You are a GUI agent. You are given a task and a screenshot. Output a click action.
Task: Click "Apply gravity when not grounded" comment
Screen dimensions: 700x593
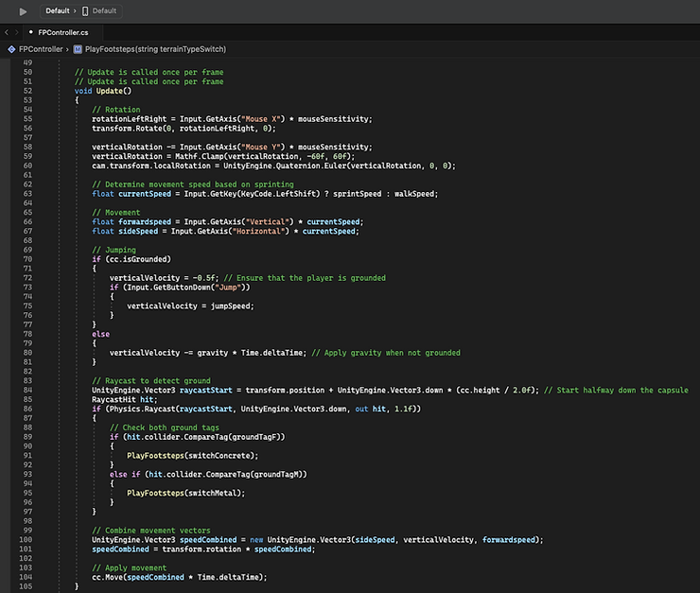coord(386,353)
